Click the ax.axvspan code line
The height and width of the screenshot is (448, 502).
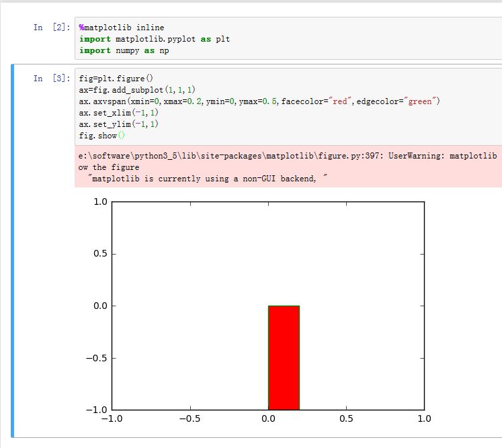tap(259, 101)
